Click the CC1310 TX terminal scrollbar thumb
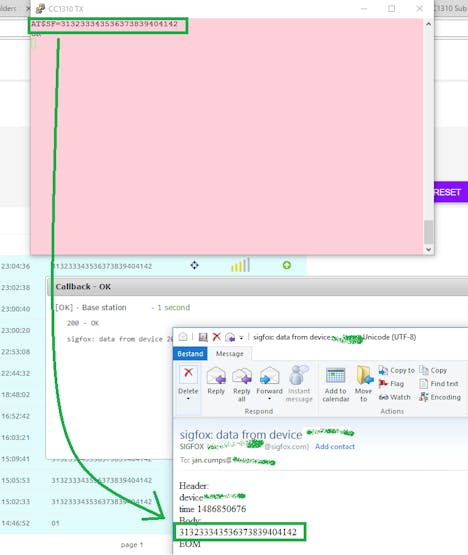Screen dimensions: 468x555 tap(428, 232)
